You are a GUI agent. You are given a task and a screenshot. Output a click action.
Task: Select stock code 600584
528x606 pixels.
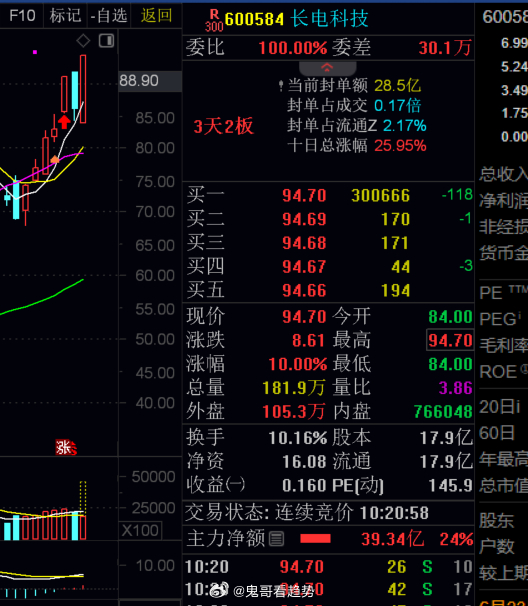pos(254,19)
